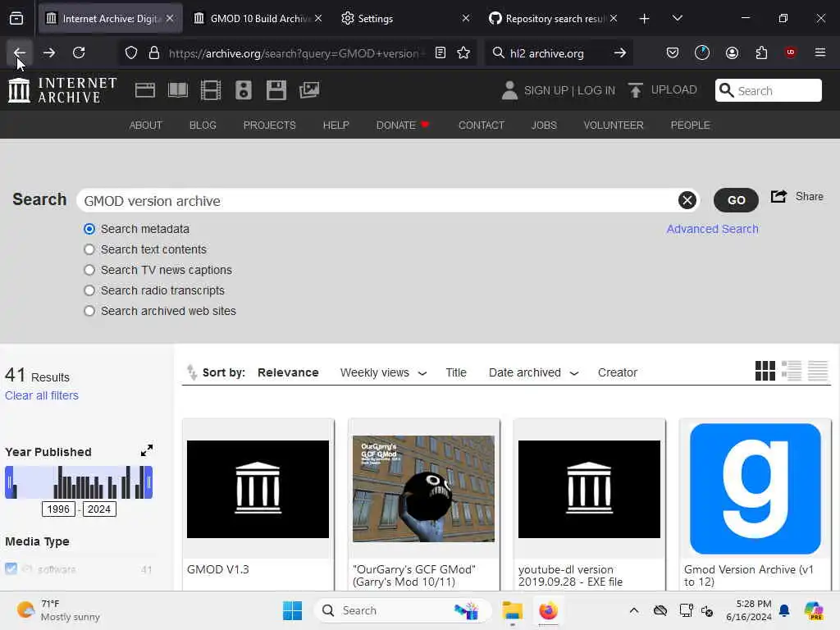840x630 pixels.
Task: Open the Software floppy disk icon
Action: point(276,90)
